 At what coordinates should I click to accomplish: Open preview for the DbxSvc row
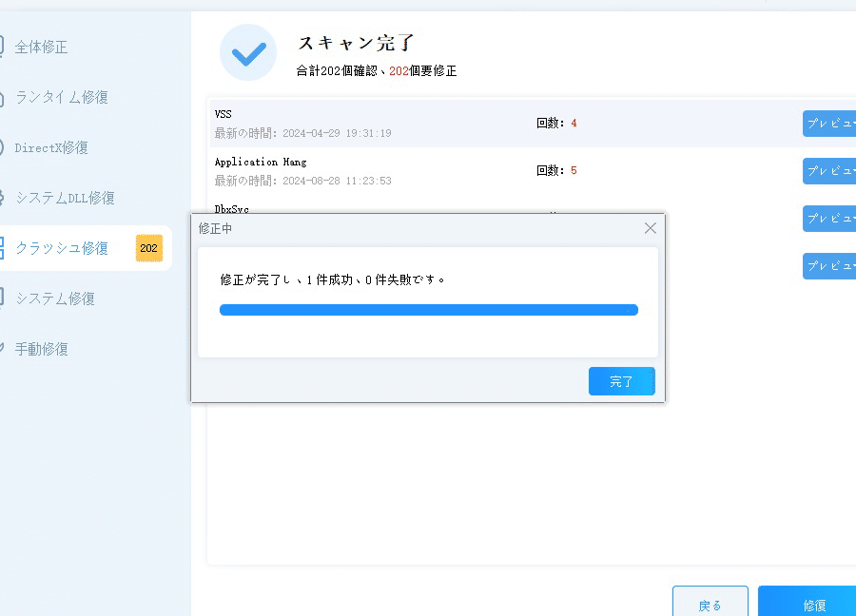pyautogui.click(x=828, y=219)
